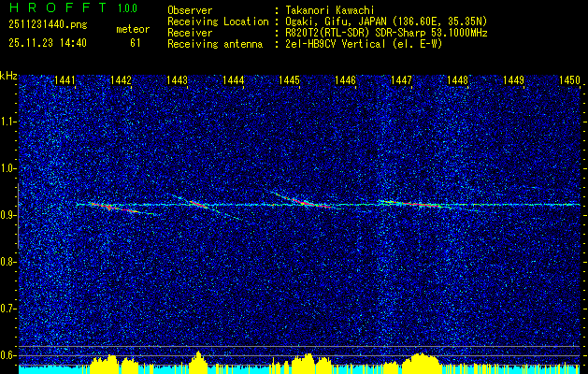Screen dimensions: 588x374
Task: Click time marker 1446
Action: [x=345, y=79]
